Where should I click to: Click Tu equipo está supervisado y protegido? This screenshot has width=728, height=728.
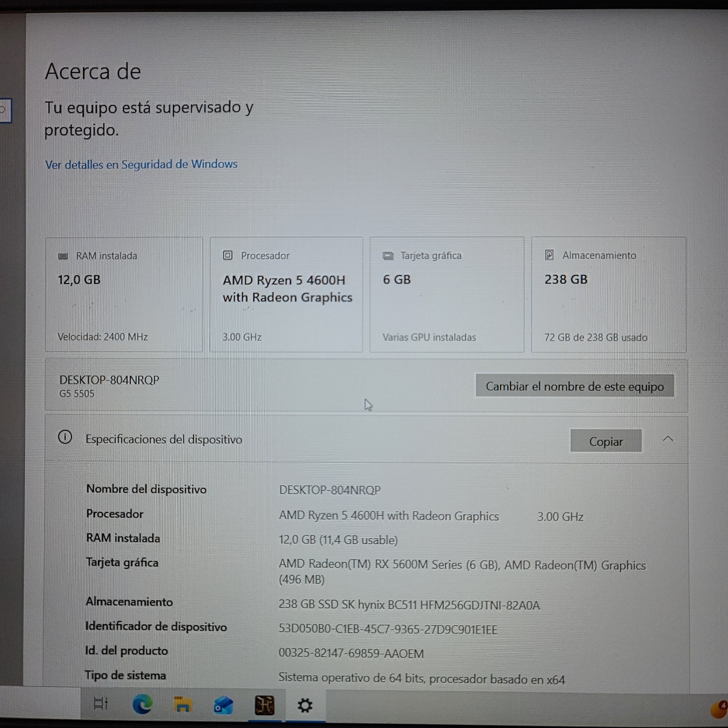click(149, 118)
